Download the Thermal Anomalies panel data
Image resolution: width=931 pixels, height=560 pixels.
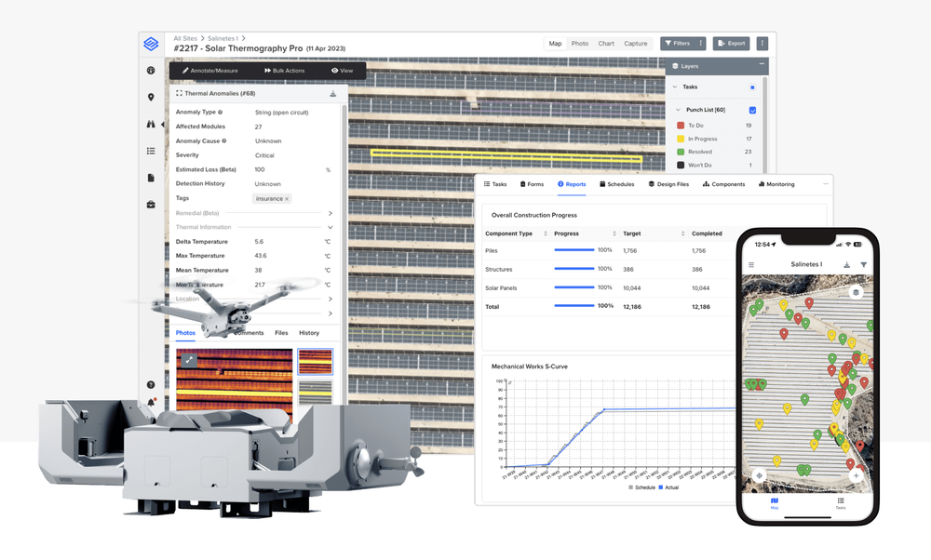point(333,94)
